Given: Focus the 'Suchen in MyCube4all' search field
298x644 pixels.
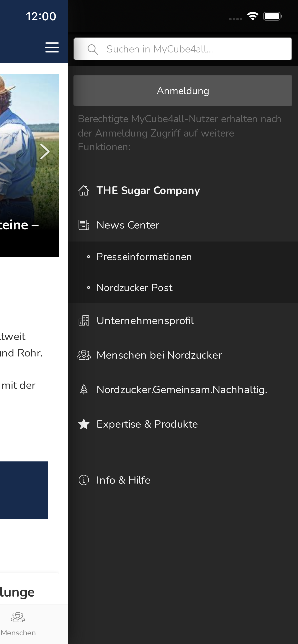Looking at the screenshot, I should click(183, 49).
